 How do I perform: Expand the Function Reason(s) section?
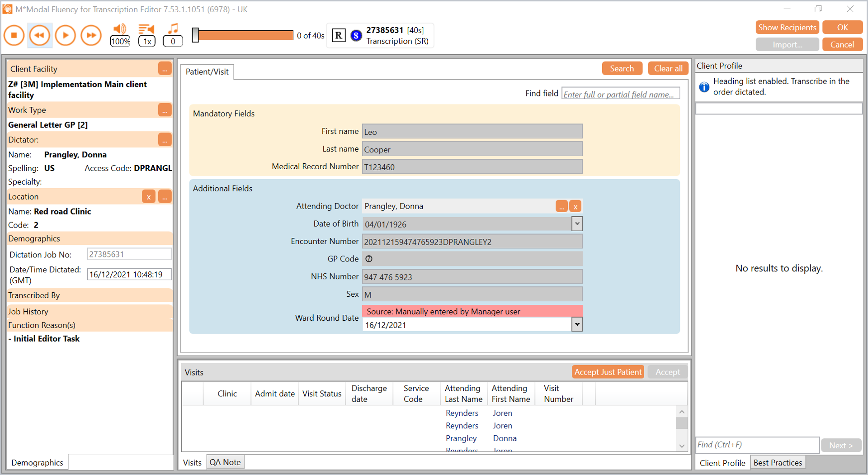[x=90, y=325]
